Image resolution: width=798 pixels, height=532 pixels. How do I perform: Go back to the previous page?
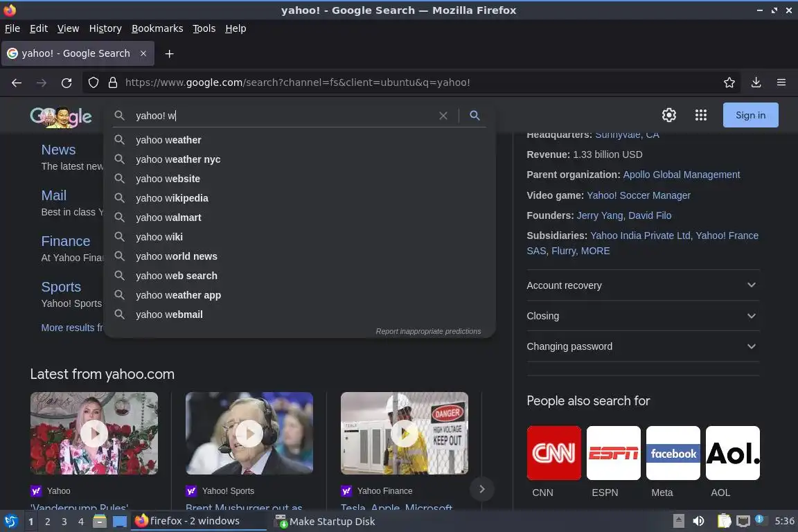(17, 82)
